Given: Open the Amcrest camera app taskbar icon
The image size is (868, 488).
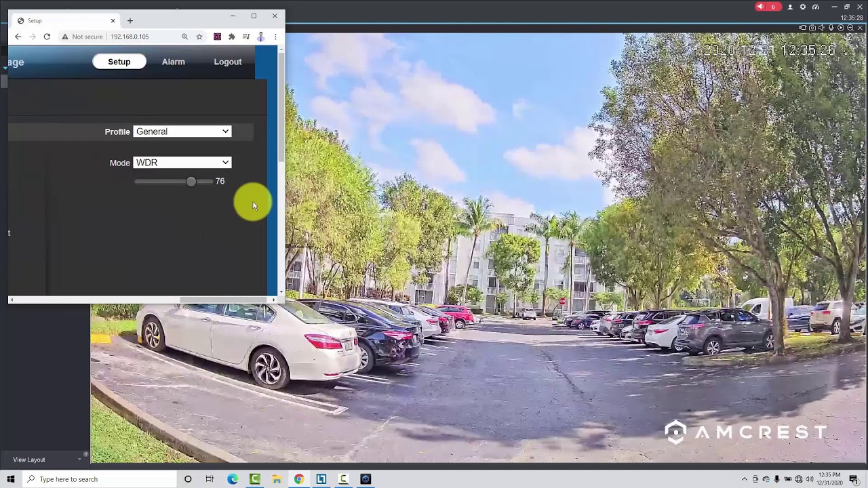Looking at the screenshot, I should pyautogui.click(x=366, y=479).
